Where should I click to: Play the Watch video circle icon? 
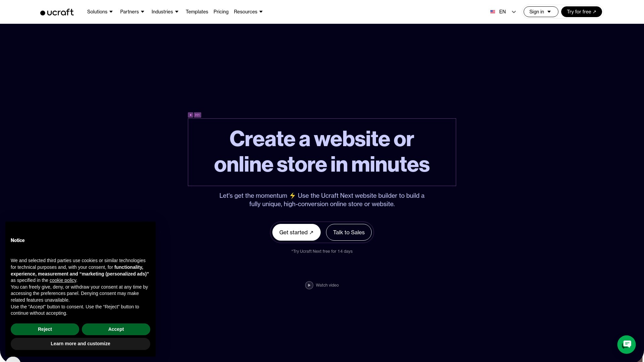(x=309, y=285)
